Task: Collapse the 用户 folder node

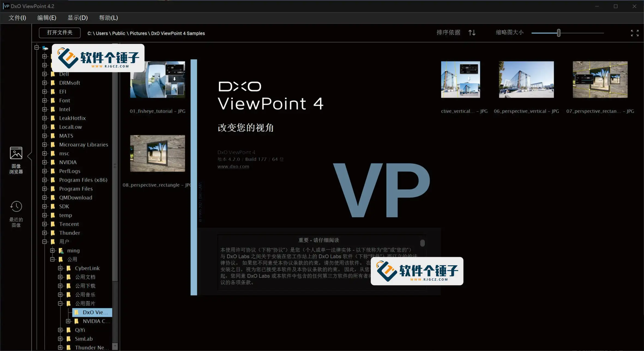Action: click(44, 242)
